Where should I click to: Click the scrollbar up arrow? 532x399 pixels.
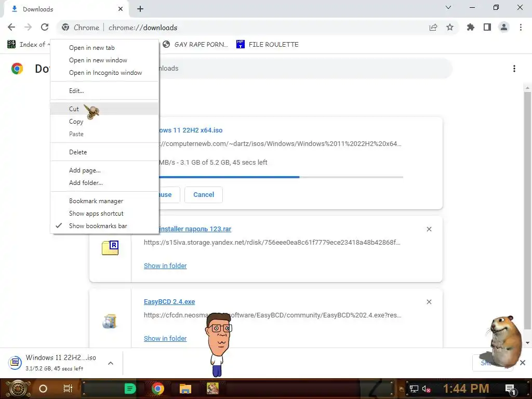[x=527, y=88]
